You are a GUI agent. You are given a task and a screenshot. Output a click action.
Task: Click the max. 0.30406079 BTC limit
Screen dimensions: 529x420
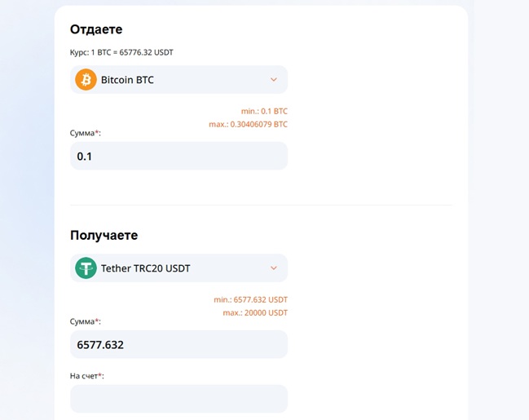click(x=248, y=124)
